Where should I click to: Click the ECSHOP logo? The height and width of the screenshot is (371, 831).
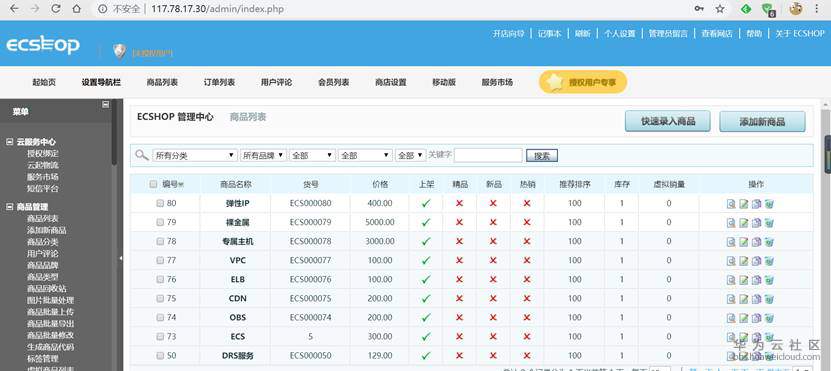click(43, 46)
